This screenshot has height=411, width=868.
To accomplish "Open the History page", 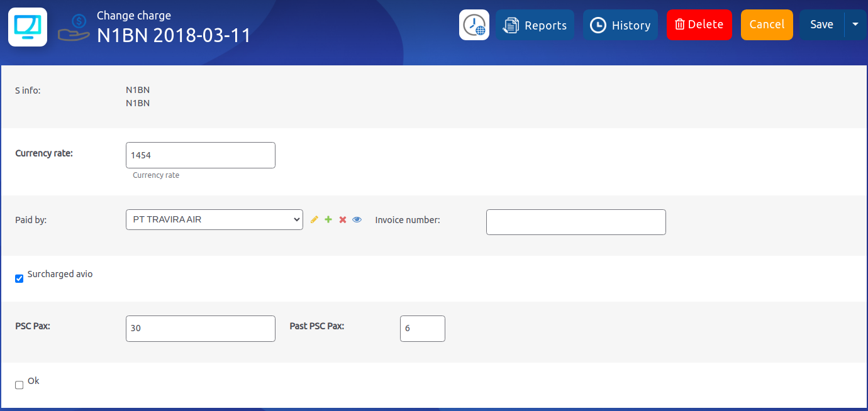I will [x=620, y=25].
